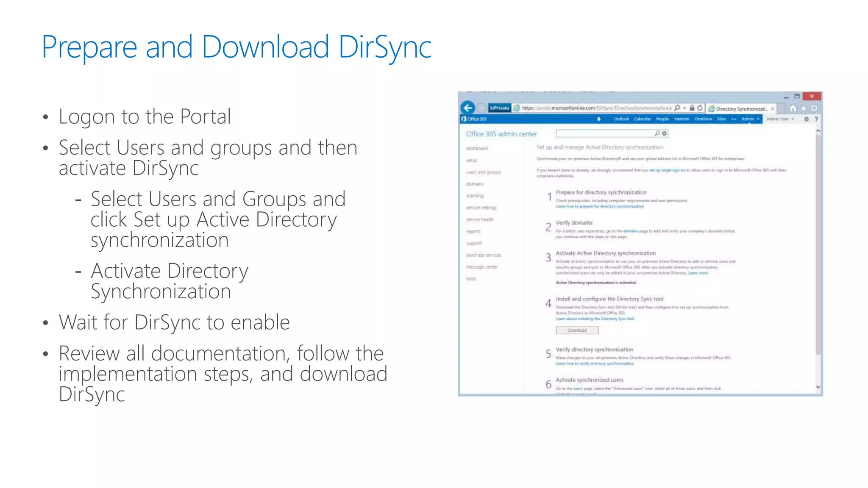Click the Office 365 settings gear icon
This screenshot has height=488, width=868.
[x=806, y=119]
